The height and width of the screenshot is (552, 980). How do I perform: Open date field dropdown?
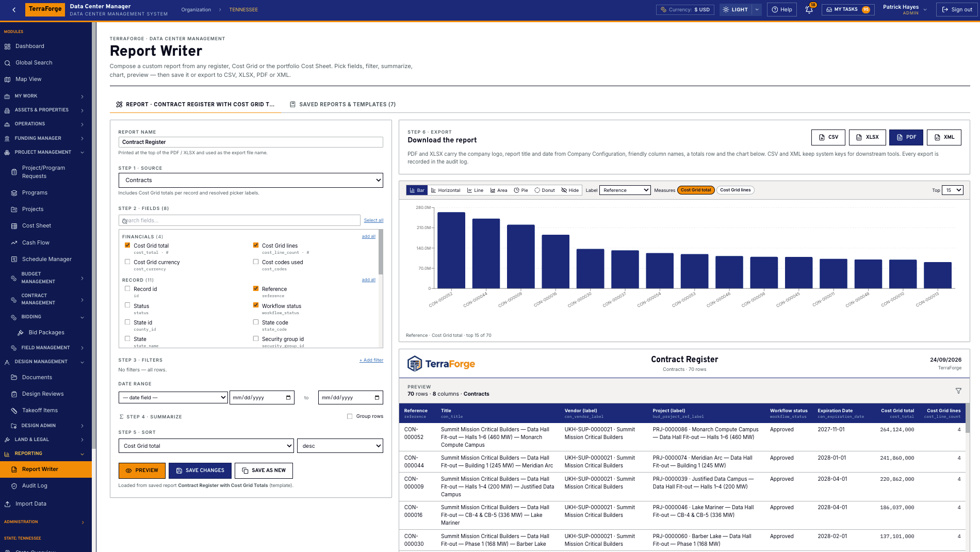click(x=173, y=398)
